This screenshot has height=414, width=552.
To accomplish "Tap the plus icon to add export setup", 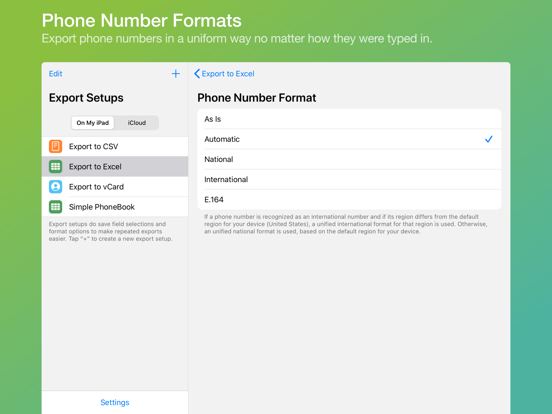I will [x=175, y=74].
